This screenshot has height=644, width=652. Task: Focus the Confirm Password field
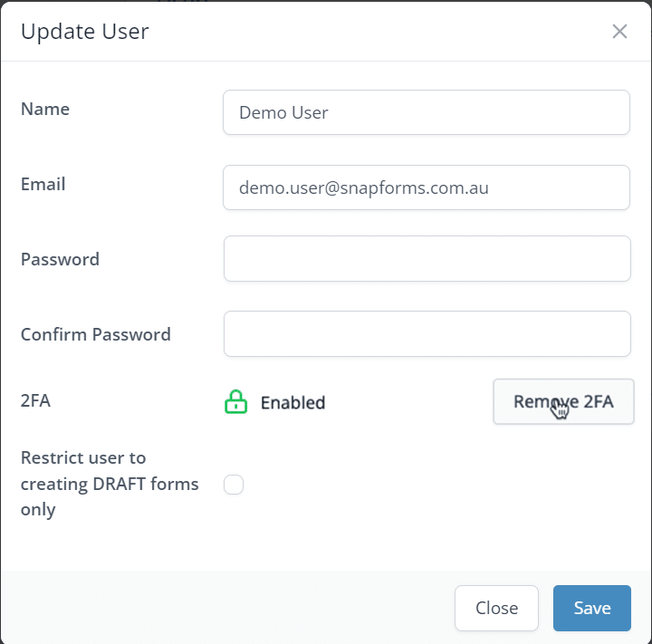click(x=426, y=334)
